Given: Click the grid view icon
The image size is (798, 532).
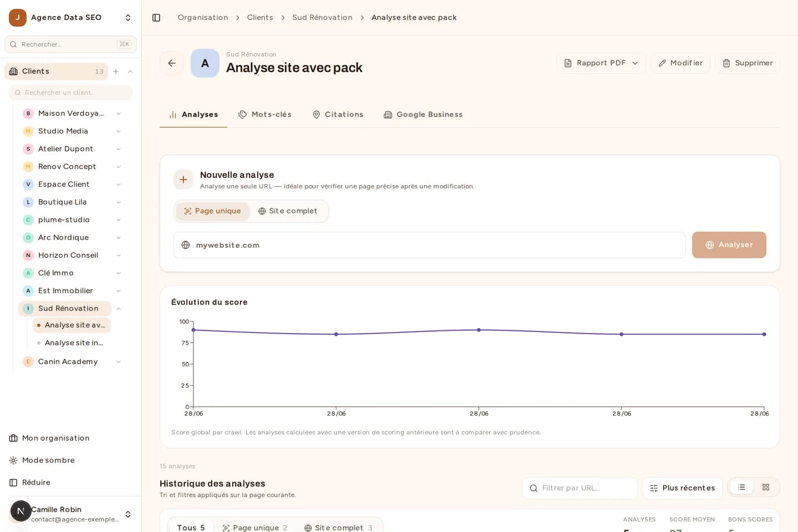Looking at the screenshot, I should [x=766, y=487].
